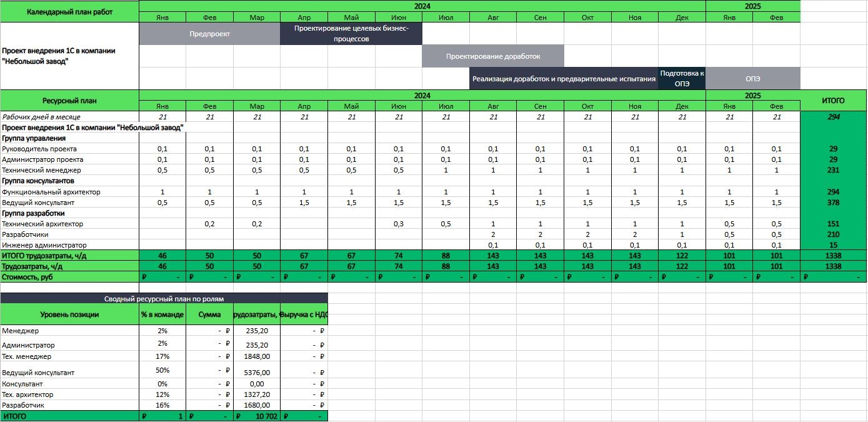The image size is (868, 422).
Task: Click the gray ОПЭ phase bar
Action: pyautogui.click(x=752, y=79)
